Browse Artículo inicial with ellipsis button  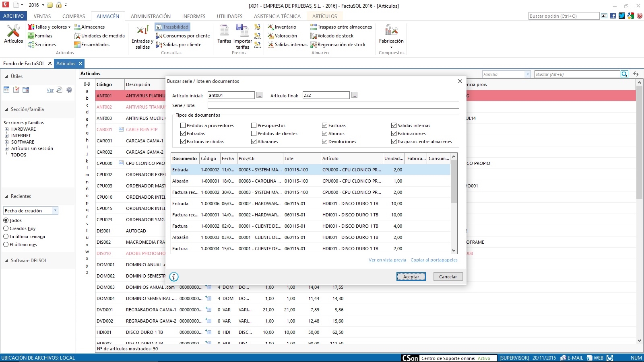(259, 95)
